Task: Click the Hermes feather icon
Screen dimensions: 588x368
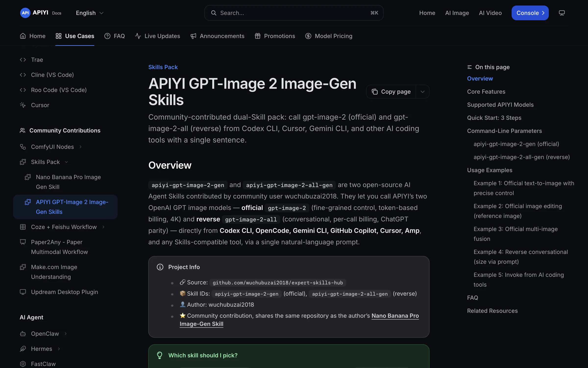Action: coord(23,349)
